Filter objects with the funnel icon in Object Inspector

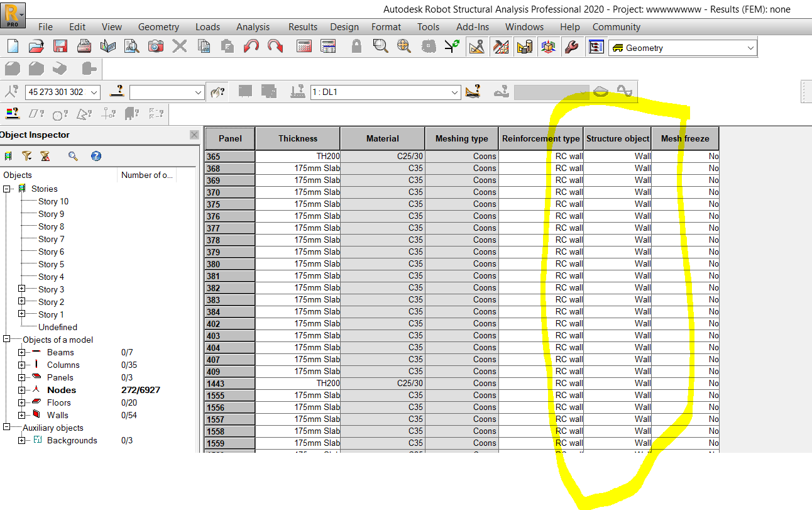[28, 156]
